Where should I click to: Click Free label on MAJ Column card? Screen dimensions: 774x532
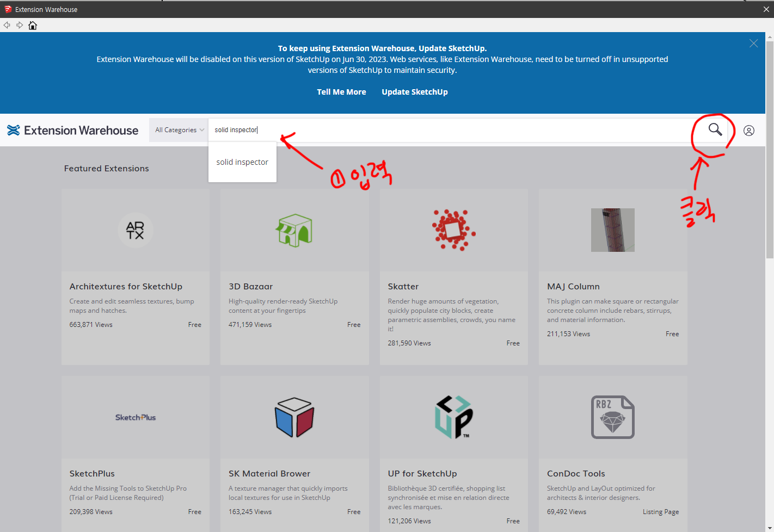click(672, 334)
